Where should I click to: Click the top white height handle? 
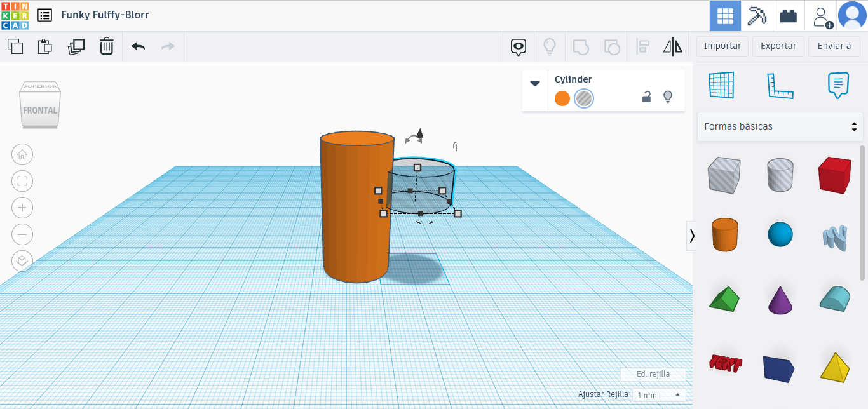[x=417, y=168]
